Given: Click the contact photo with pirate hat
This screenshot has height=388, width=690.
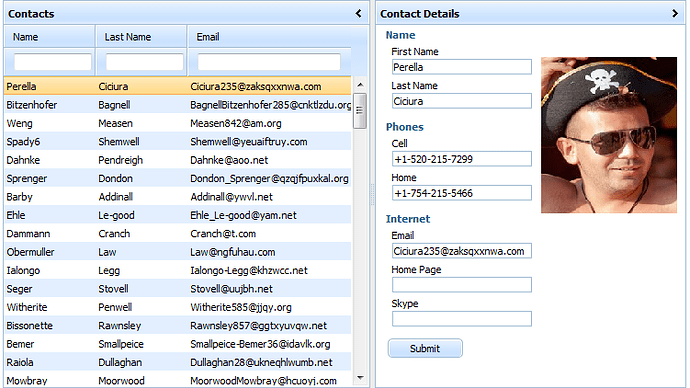Looking at the screenshot, I should 609,135.
